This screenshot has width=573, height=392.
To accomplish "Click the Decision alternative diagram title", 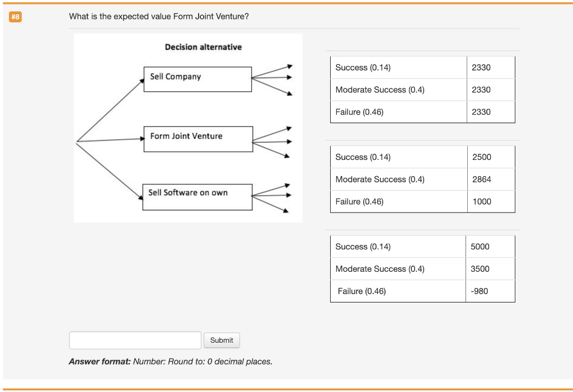I will 203,48.
